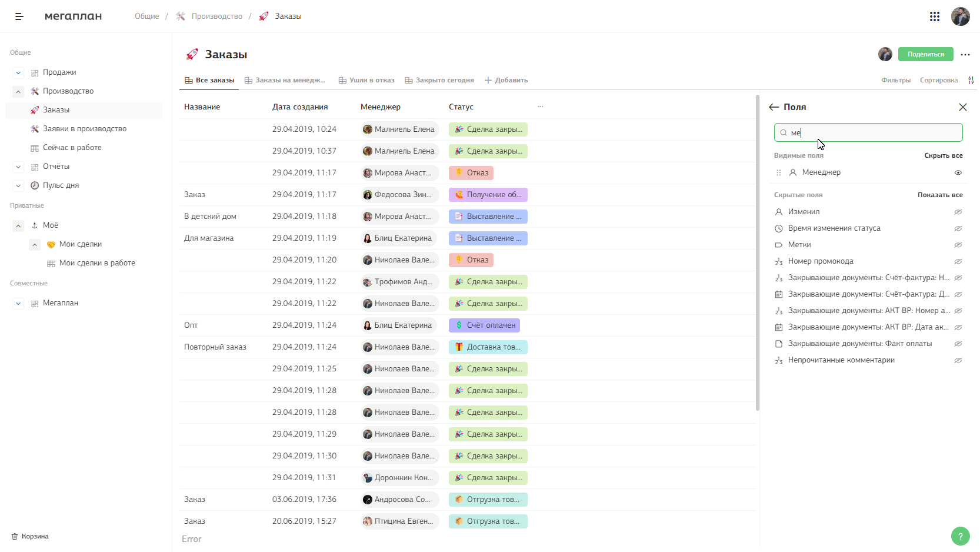Click the Метки tag icon
Screen dimensions: 980x552
[x=779, y=245]
